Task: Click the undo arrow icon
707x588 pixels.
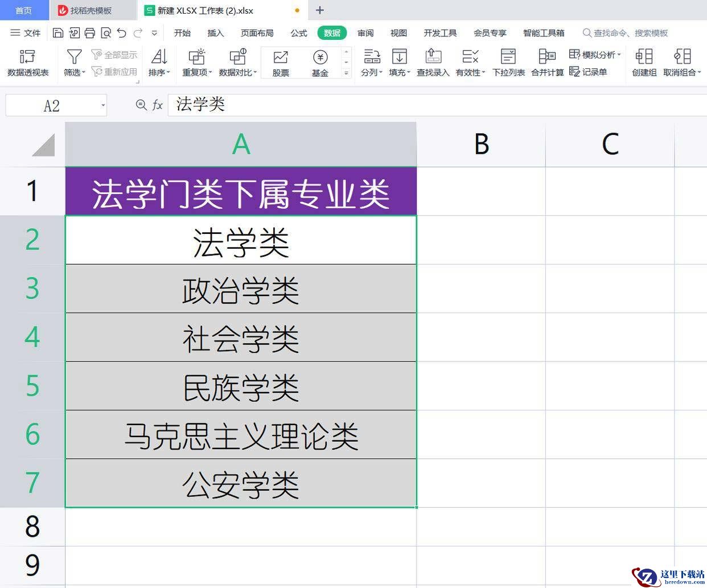Action: (x=122, y=33)
